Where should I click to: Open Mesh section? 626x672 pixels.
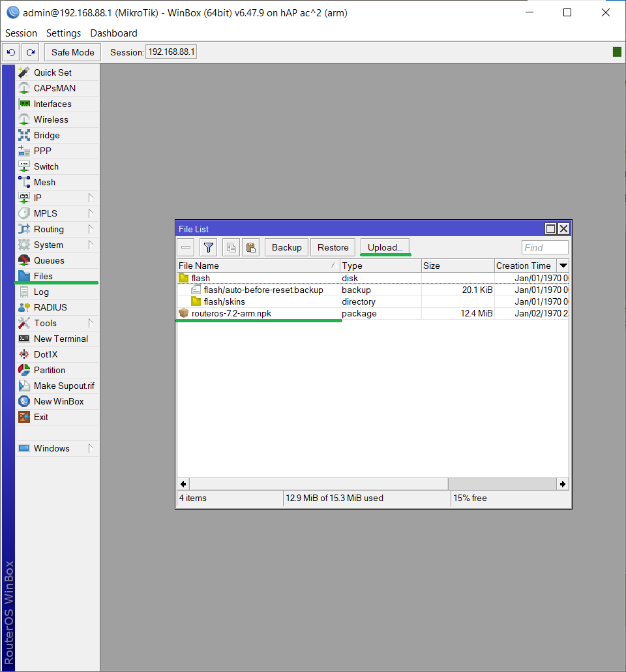coord(57,182)
